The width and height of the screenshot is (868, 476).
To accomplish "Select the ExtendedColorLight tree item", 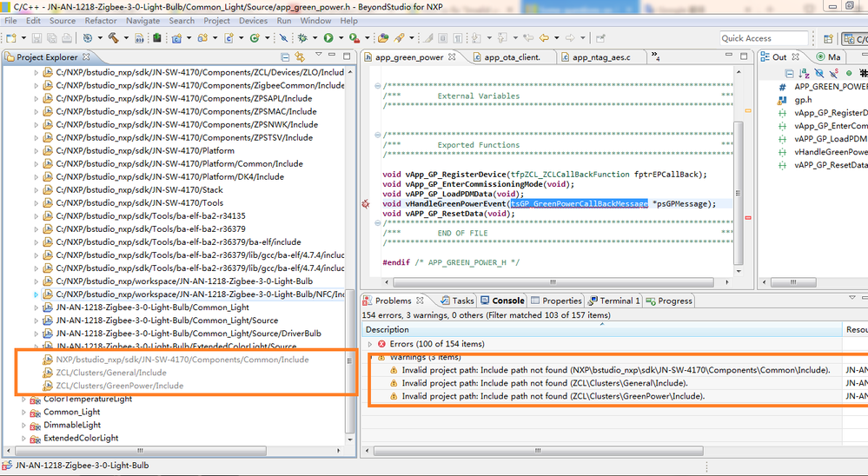I will pyautogui.click(x=81, y=438).
